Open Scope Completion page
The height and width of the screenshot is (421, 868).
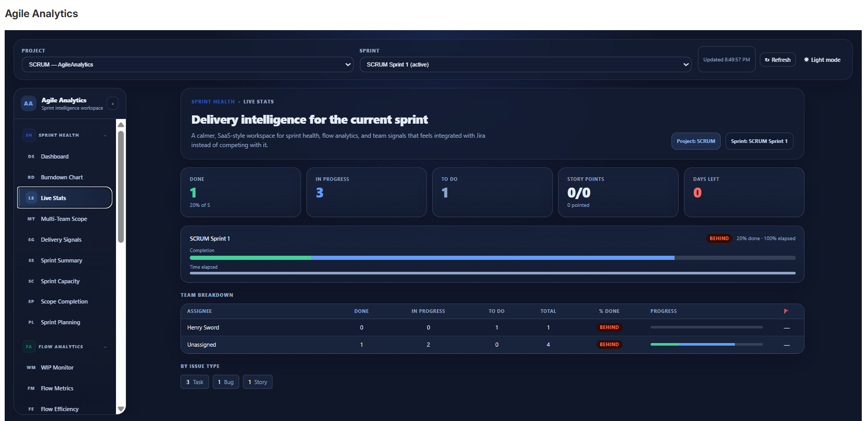65,301
